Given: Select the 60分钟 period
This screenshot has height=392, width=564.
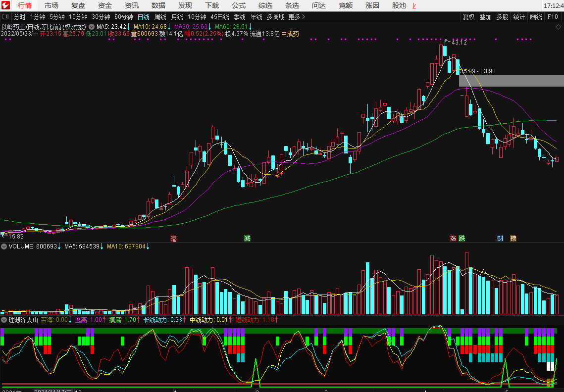Looking at the screenshot, I should (124, 17).
